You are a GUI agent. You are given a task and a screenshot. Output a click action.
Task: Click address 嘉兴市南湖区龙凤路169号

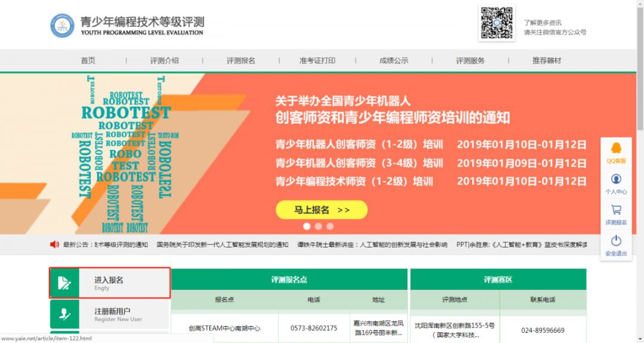point(378,328)
